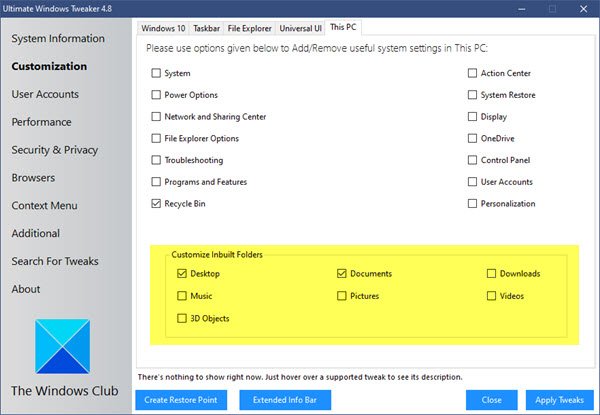Click The Windows Club logo icon
The width and height of the screenshot is (600, 415).
tap(62, 346)
